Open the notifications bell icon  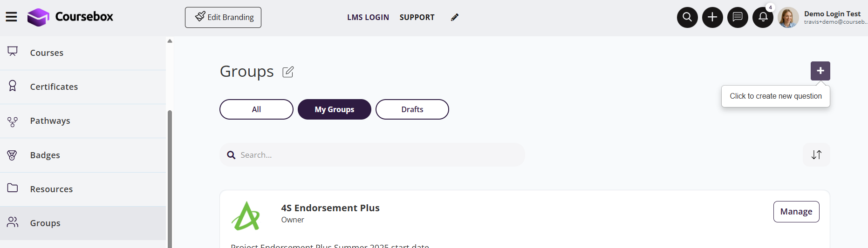pyautogui.click(x=763, y=17)
